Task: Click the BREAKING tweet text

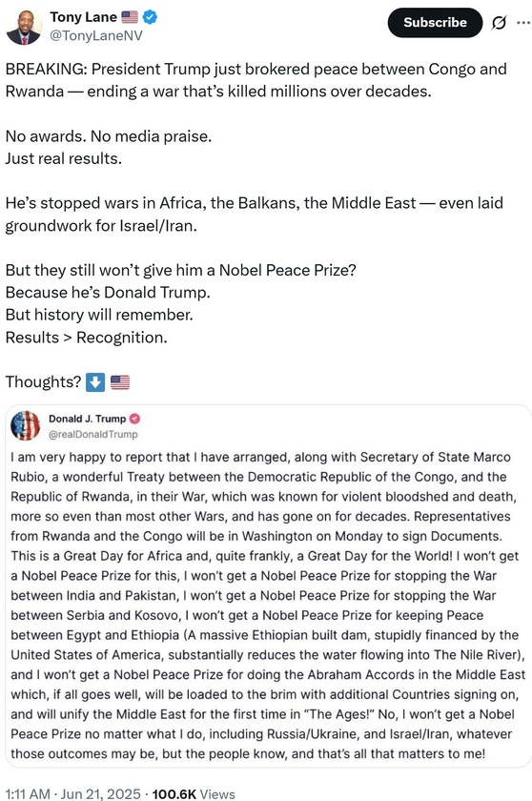Action: point(256,80)
